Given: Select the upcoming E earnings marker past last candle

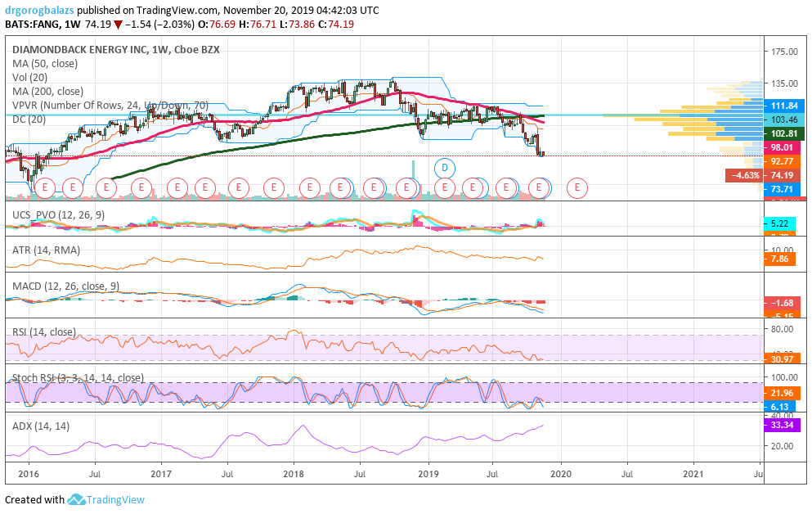Looking at the screenshot, I should (x=576, y=187).
